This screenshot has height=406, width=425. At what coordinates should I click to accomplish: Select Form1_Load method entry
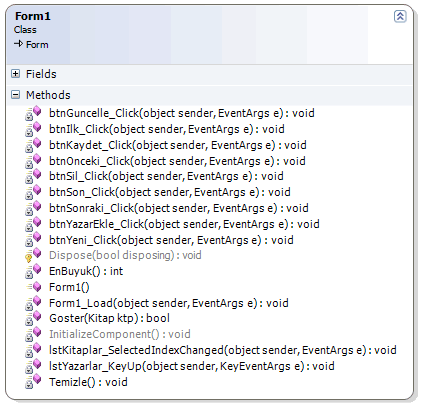(x=169, y=303)
